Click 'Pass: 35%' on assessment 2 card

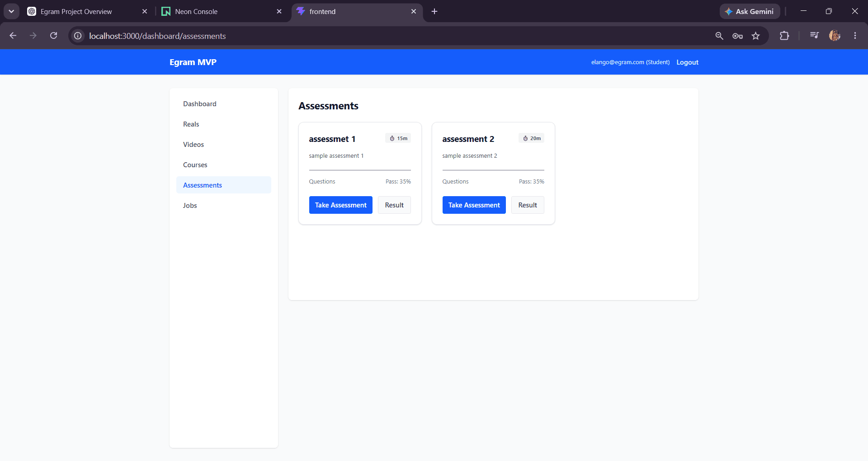[531, 182]
